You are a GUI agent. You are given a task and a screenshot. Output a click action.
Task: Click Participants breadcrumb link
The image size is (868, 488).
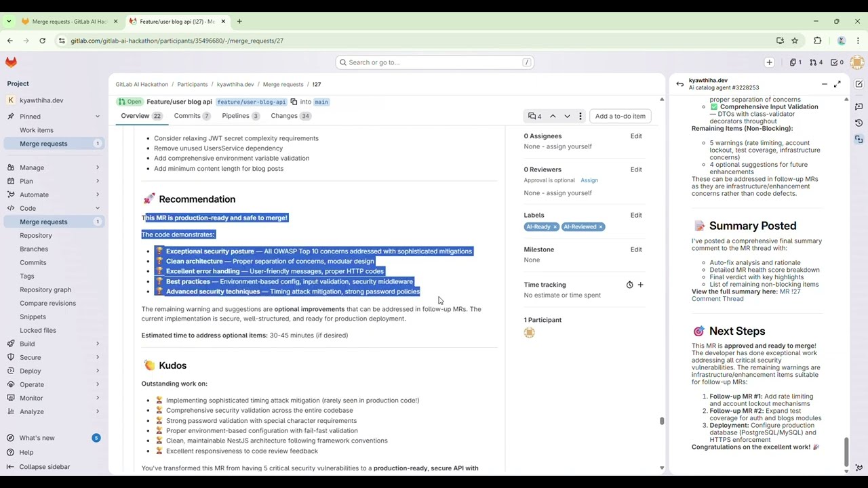click(x=193, y=85)
